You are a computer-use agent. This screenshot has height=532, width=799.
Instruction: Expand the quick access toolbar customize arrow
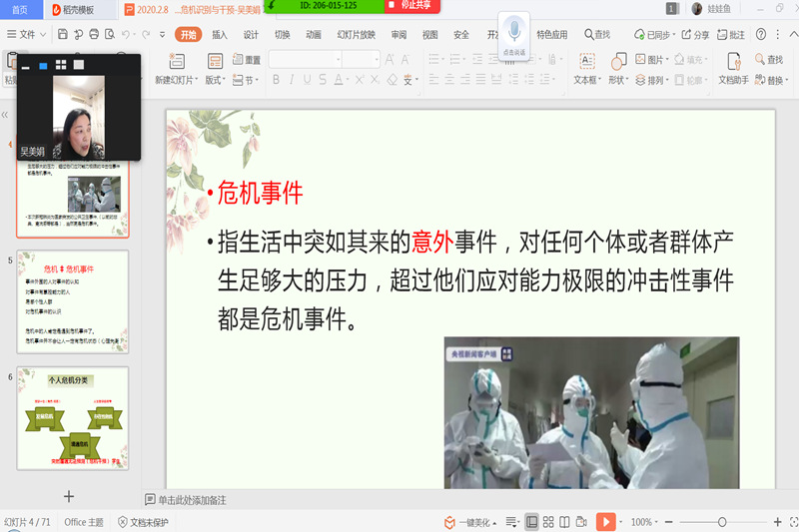[162, 35]
